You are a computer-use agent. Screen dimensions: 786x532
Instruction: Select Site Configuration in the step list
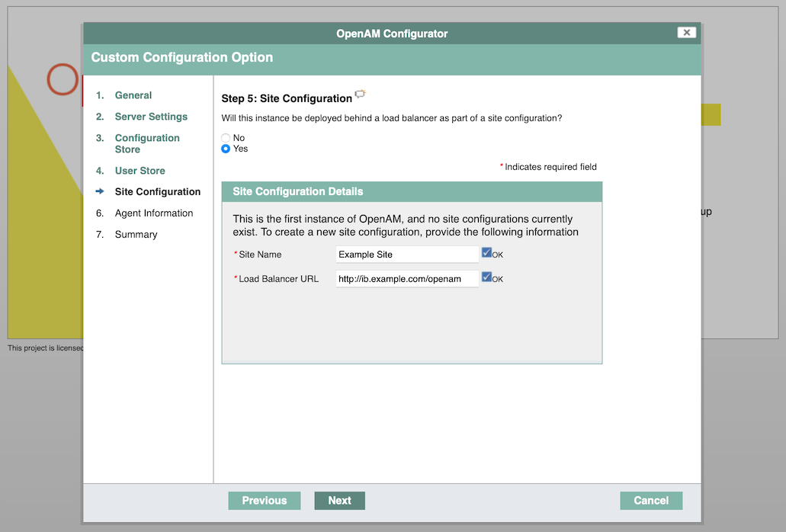157,192
